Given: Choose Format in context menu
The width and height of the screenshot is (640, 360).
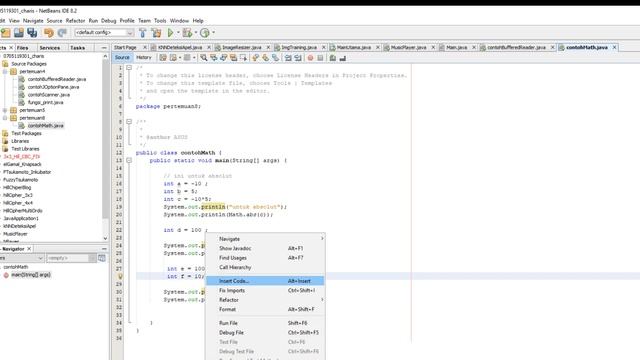Looking at the screenshot, I should click(265, 309).
